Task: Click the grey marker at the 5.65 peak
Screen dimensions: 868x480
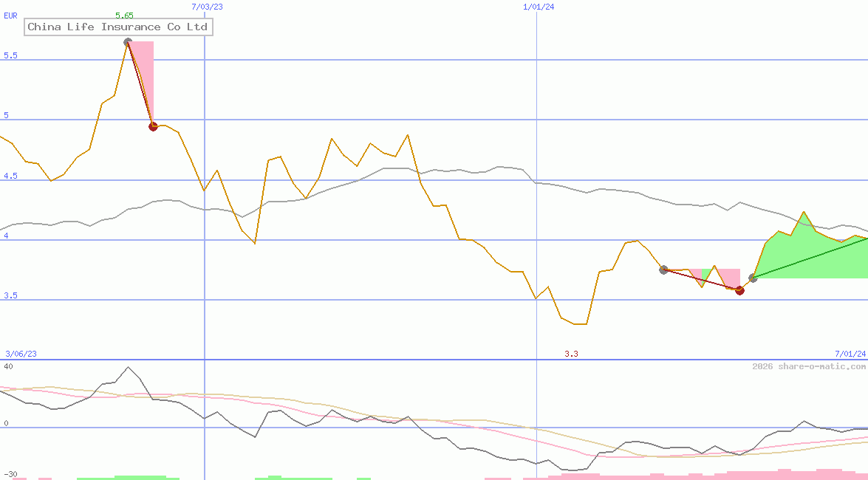Action: pos(128,43)
